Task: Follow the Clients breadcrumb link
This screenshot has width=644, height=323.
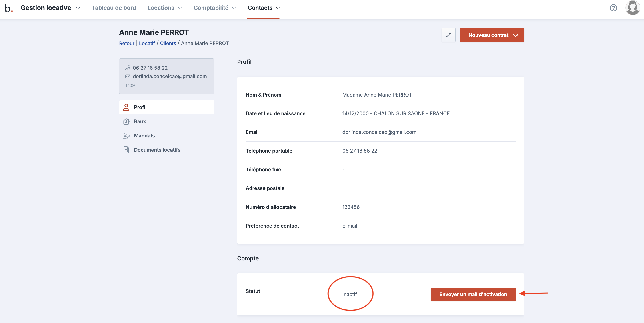Action: coord(168,44)
